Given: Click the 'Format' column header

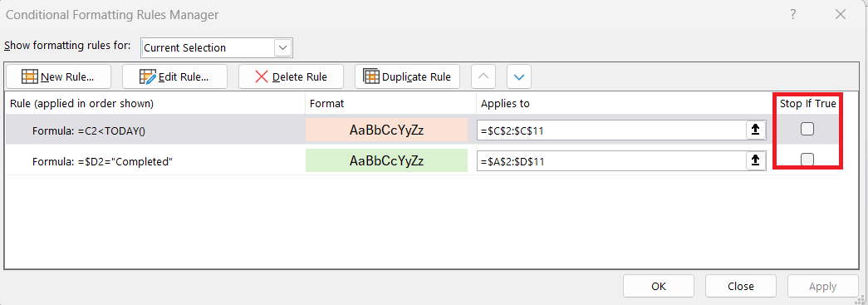Looking at the screenshot, I should click(x=326, y=104).
